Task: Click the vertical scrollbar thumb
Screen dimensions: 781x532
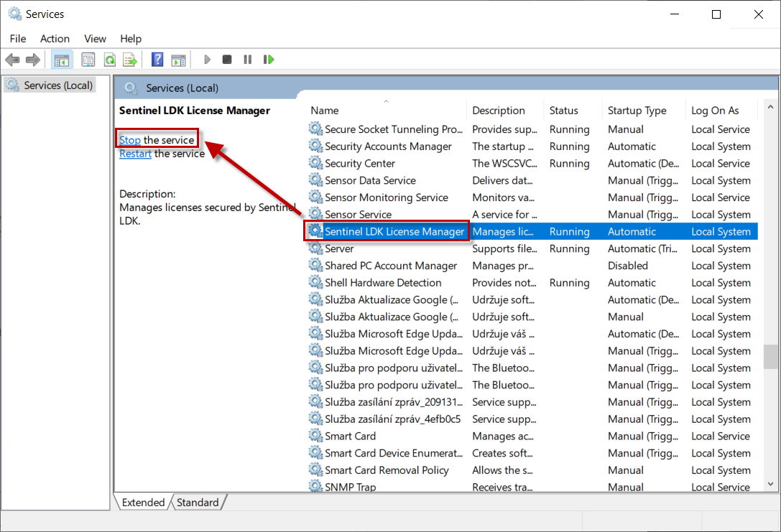Action: coord(770,356)
